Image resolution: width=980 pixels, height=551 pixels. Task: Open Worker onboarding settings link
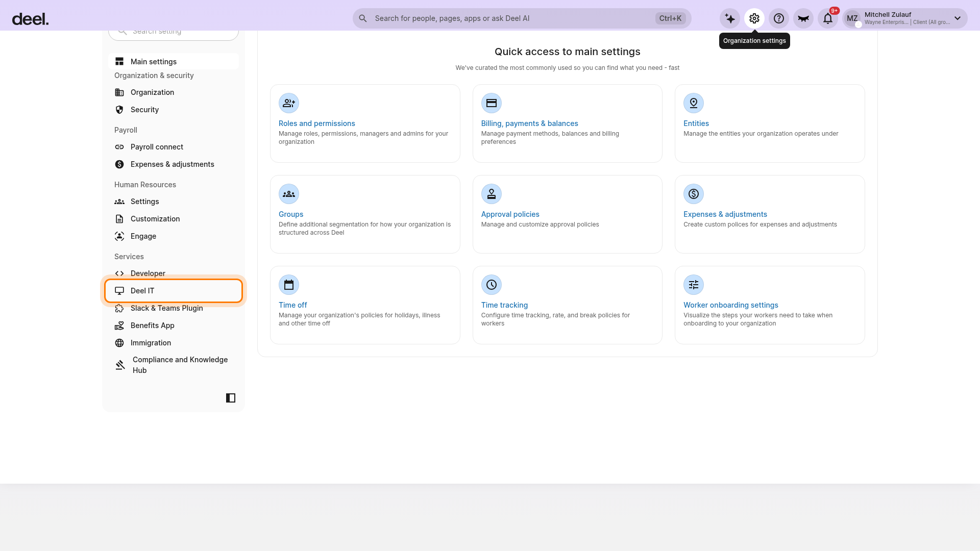pos(731,305)
